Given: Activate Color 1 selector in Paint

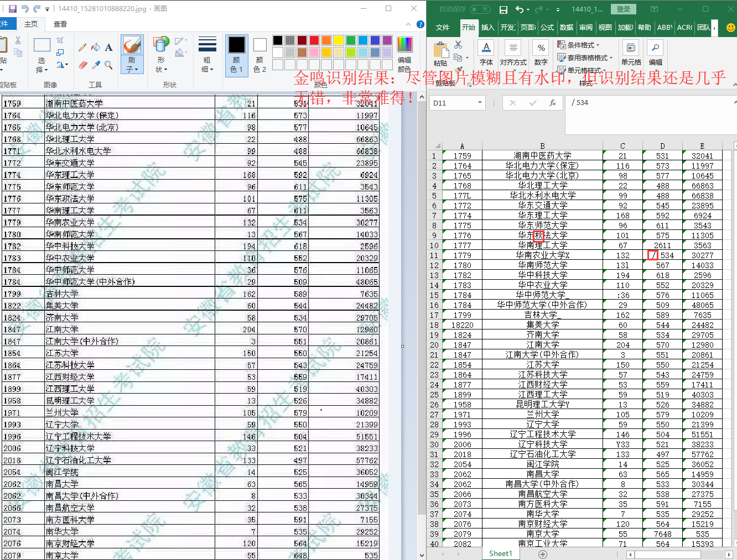Looking at the screenshot, I should (237, 54).
